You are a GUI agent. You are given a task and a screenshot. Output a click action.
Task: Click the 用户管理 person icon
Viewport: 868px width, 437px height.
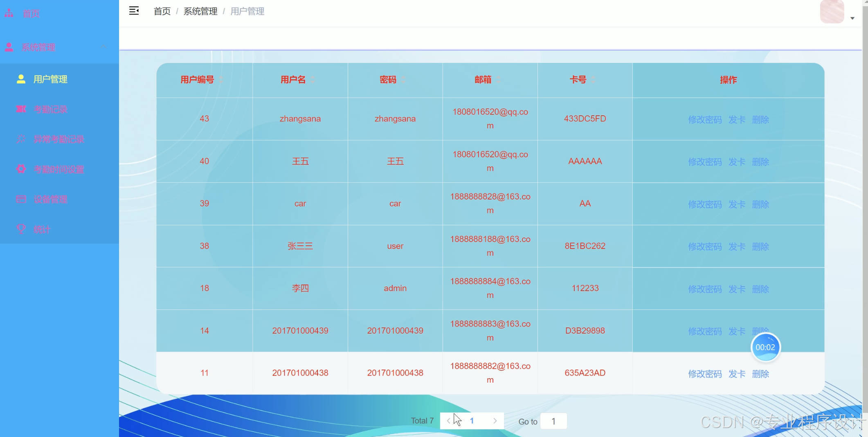tap(21, 79)
